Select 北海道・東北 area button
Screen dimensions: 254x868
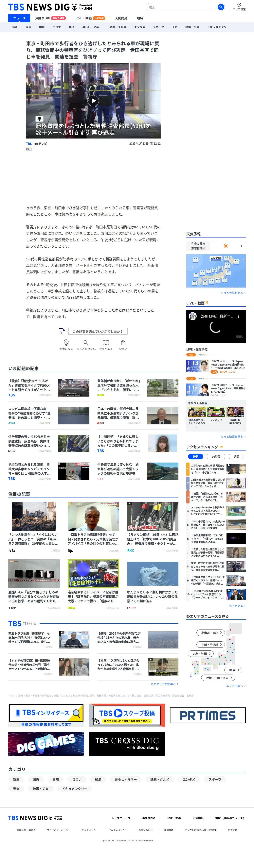(211, 633)
